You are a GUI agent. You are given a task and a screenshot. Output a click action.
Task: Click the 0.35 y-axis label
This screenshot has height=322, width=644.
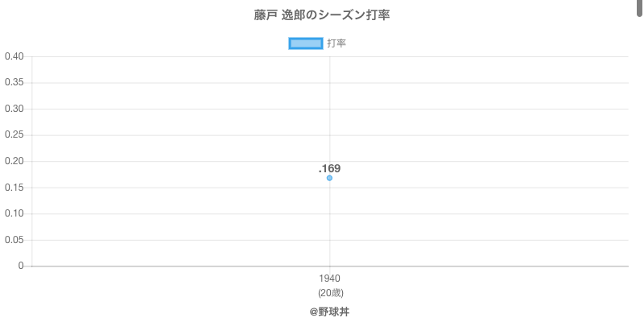14,83
